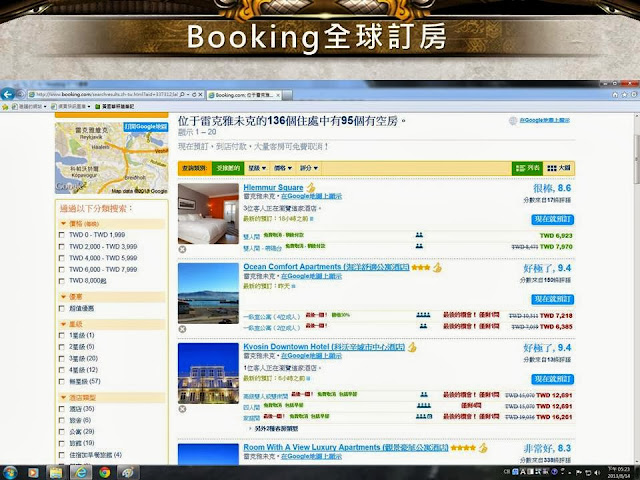This screenshot has width=640, height=480.
Task: Click 現在就預訂 button for Hlemmur Square
Action: coord(553,220)
